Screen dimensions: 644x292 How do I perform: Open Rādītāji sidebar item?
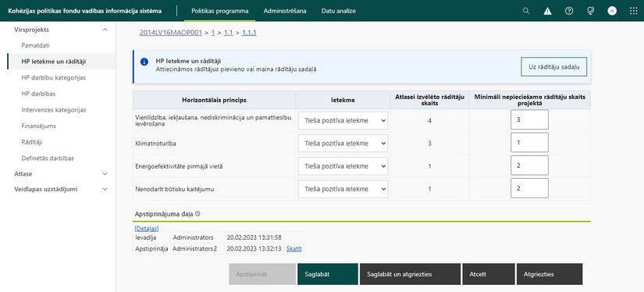tap(32, 142)
